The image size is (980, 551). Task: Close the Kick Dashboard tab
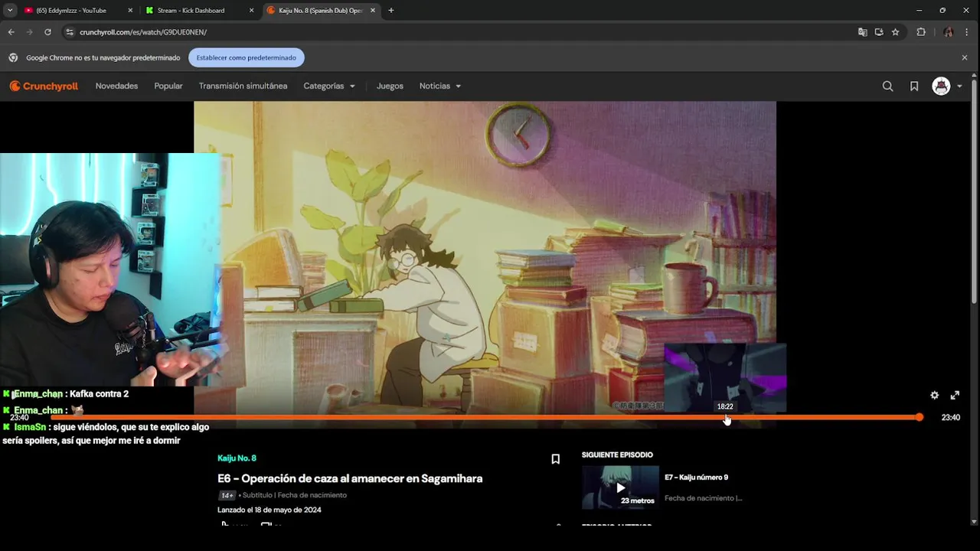252,11
